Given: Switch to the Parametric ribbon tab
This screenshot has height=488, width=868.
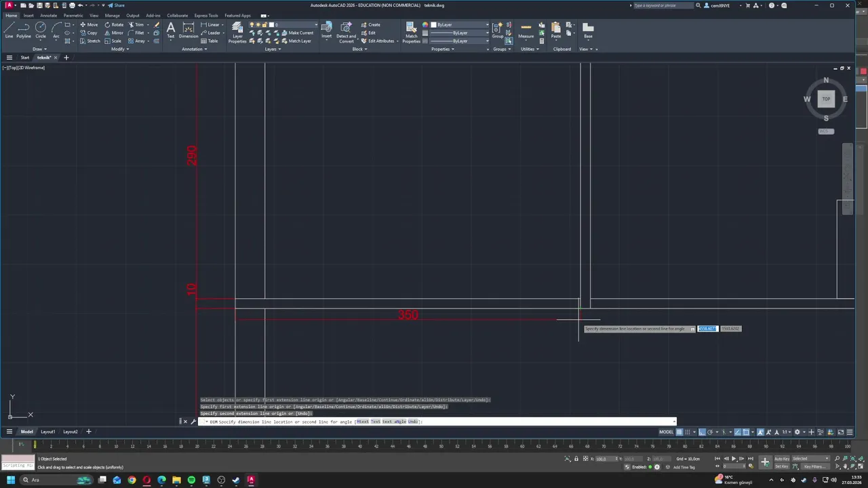Looking at the screenshot, I should [x=73, y=16].
